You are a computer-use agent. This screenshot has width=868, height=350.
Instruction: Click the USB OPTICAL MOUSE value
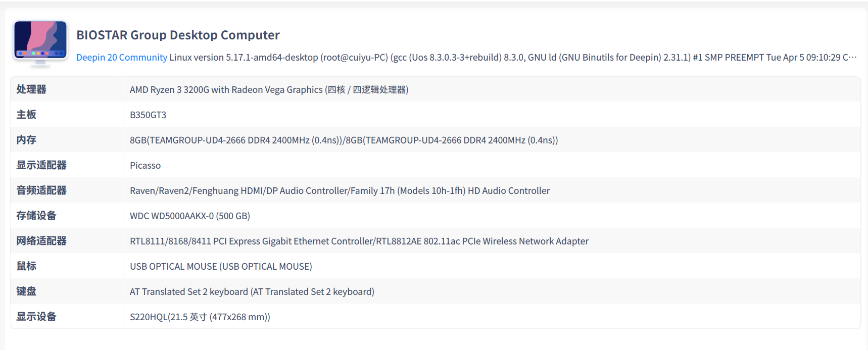point(221,267)
